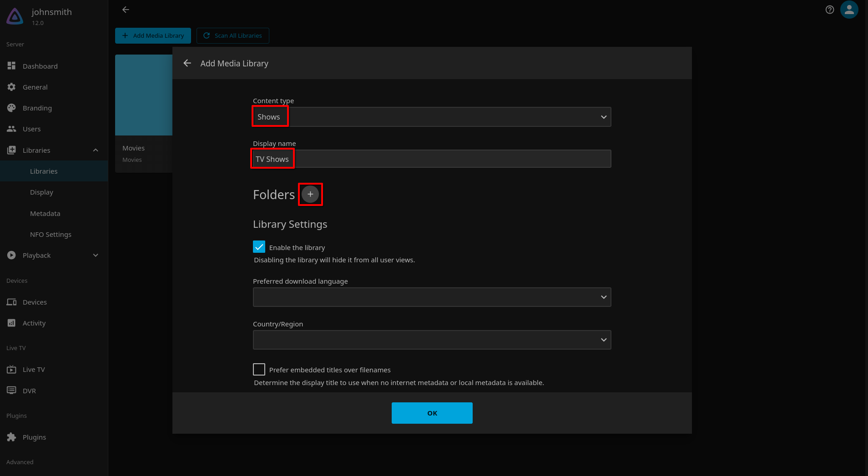Screen dimensions: 868x476
Task: Open the Users people icon
Action: [11, 129]
